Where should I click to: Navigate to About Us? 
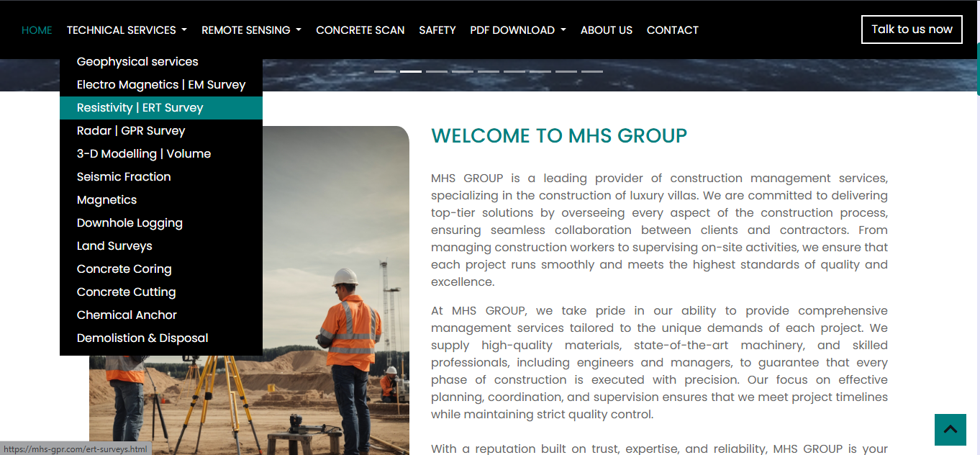tap(606, 30)
